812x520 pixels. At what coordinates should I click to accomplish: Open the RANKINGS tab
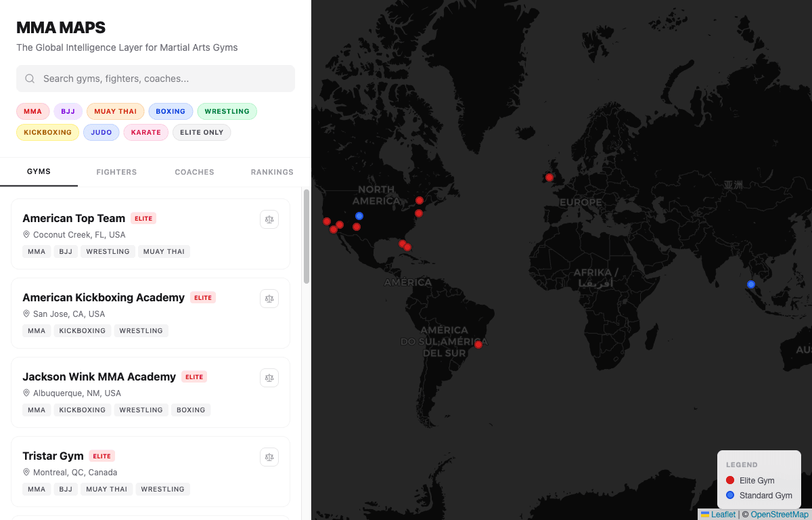coord(272,172)
